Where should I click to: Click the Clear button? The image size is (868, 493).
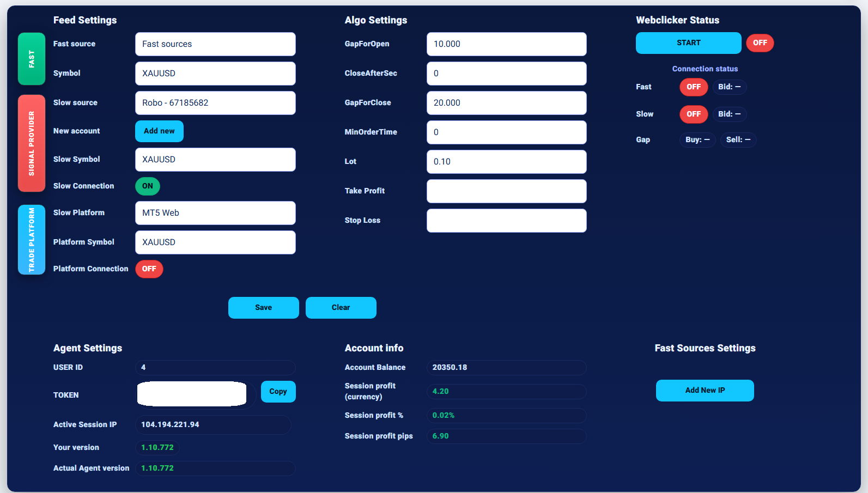(341, 308)
